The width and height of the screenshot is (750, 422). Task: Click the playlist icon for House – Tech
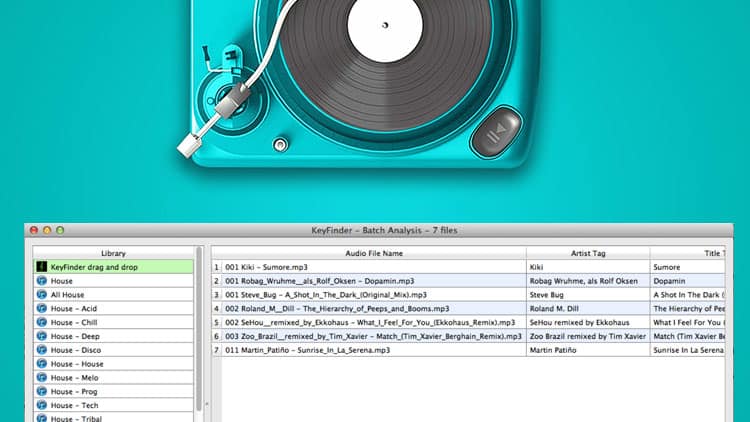click(42, 405)
